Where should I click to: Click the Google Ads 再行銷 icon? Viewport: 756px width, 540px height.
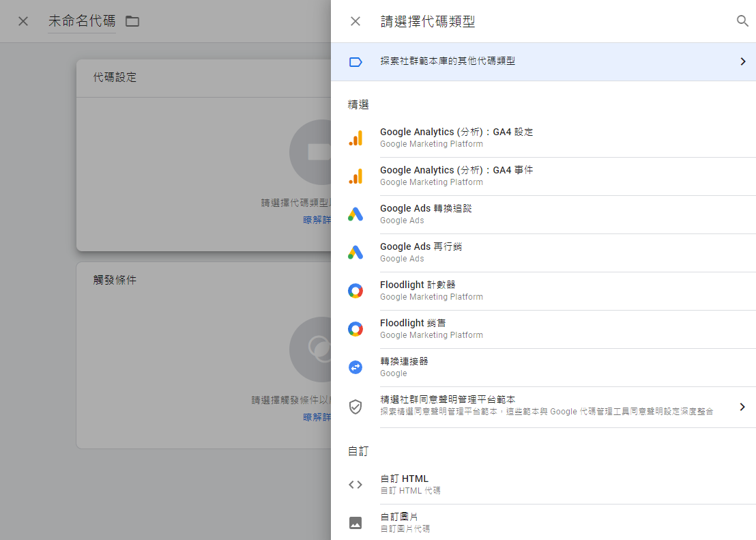(355, 253)
